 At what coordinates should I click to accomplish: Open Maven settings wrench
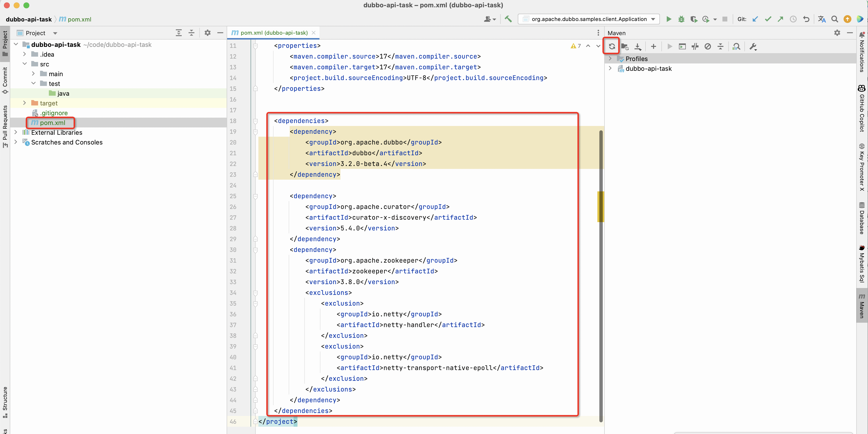point(753,46)
